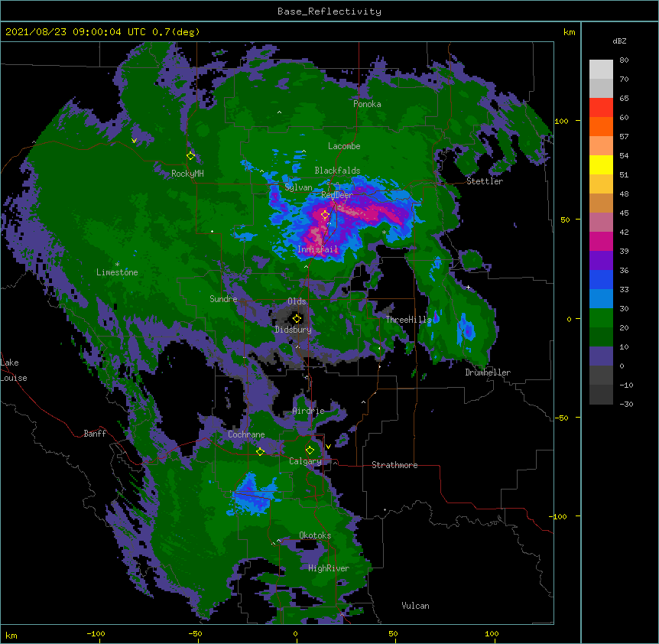Click the Sundre label

click(223, 299)
